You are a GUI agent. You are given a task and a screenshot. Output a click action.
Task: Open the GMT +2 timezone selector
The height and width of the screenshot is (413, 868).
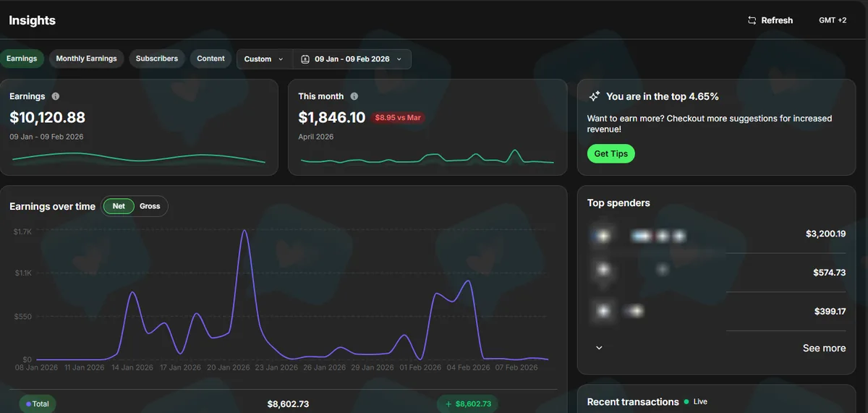click(x=833, y=20)
